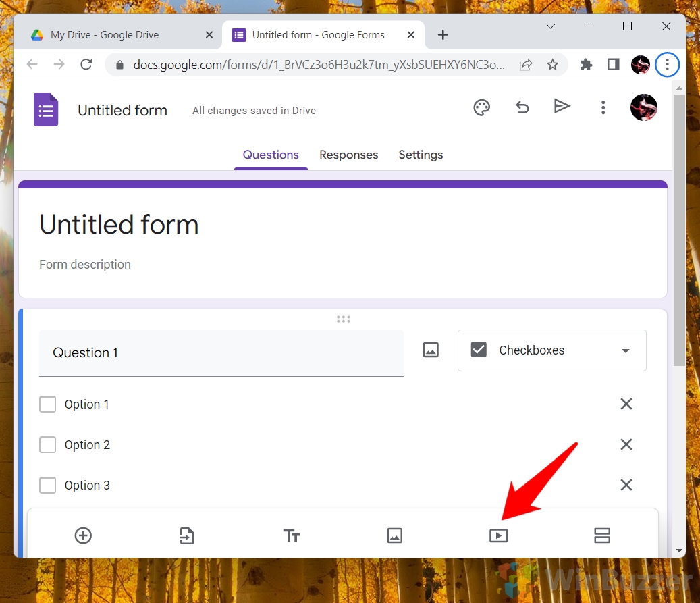Tick the Option 2 checkbox
The width and height of the screenshot is (700, 603).
tap(48, 445)
